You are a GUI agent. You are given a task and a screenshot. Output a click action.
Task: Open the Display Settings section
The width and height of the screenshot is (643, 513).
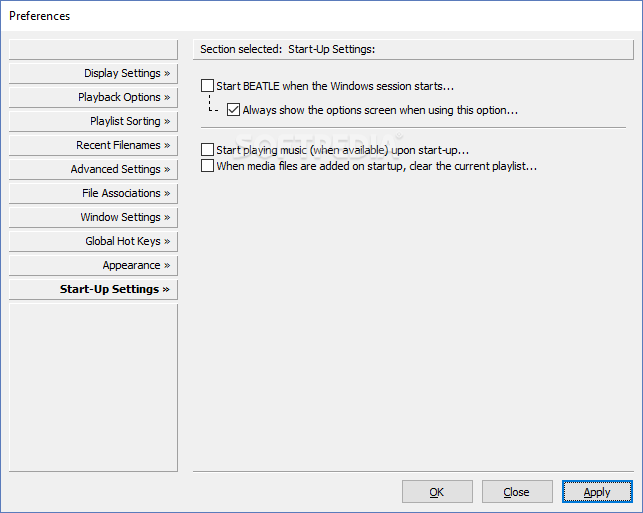point(93,73)
